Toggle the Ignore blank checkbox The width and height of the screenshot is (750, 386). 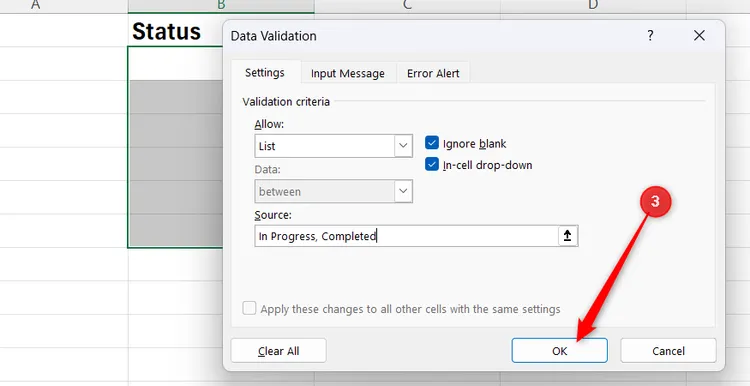(432, 143)
